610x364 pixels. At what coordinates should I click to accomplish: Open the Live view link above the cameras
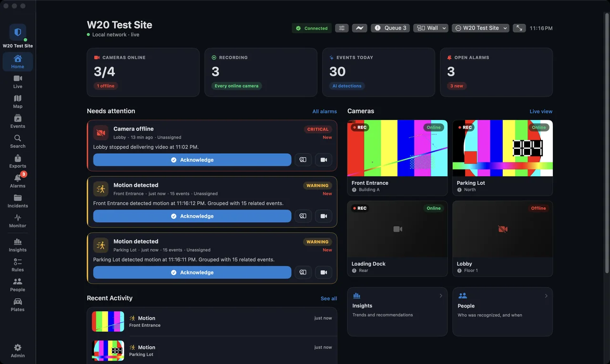click(x=541, y=111)
